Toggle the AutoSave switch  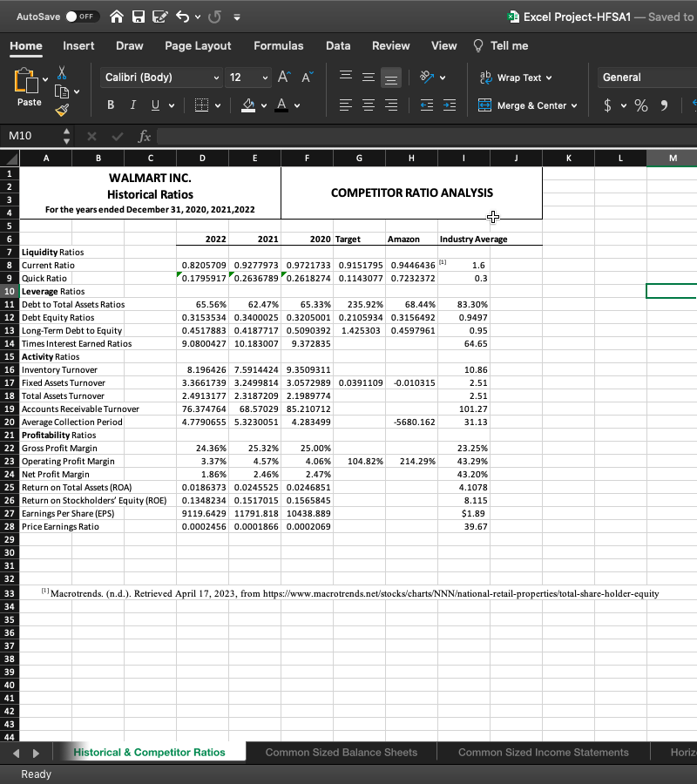(82, 17)
